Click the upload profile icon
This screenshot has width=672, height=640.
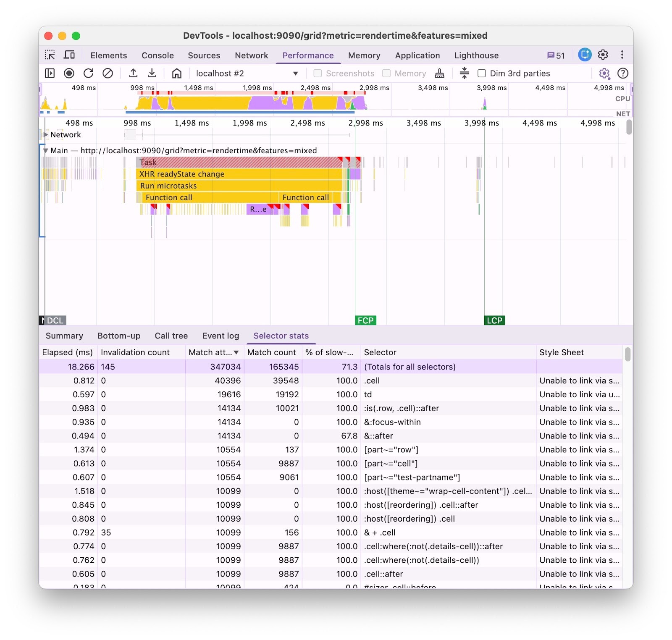pyautogui.click(x=133, y=73)
